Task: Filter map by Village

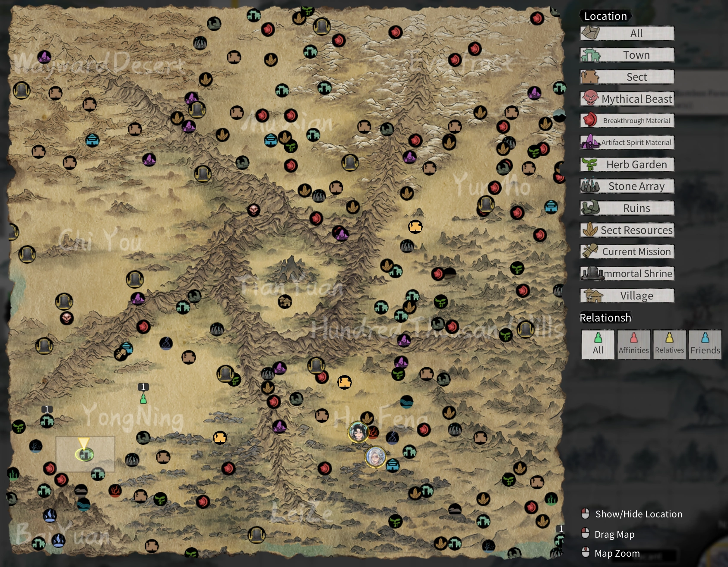Action: 627,296
